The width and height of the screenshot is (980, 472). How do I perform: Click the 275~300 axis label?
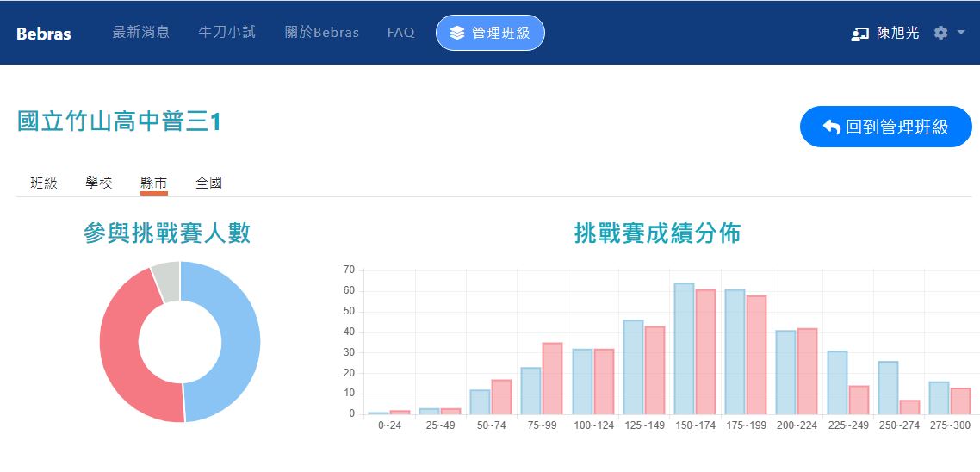pyautogui.click(x=950, y=425)
